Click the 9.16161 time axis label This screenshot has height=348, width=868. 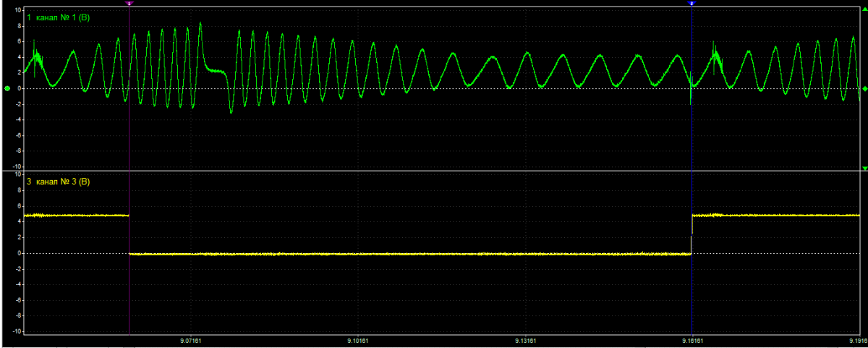[x=693, y=339]
